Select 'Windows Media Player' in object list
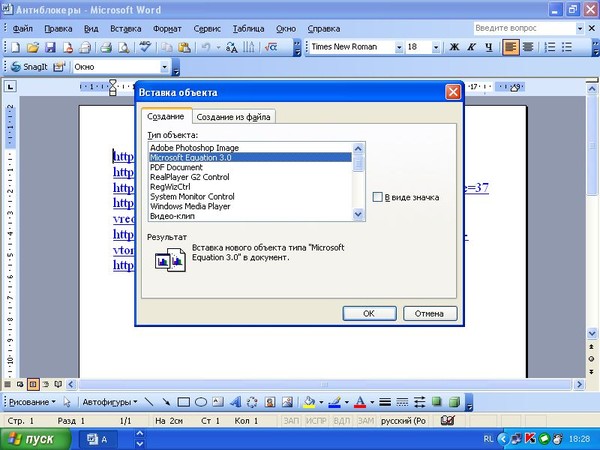 (250, 206)
